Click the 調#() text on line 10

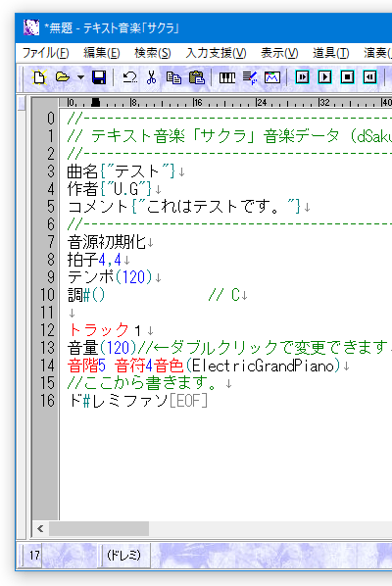tap(86, 295)
